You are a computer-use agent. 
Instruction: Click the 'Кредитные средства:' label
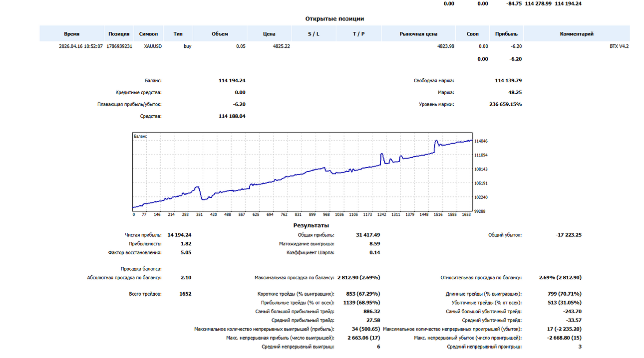tap(138, 92)
